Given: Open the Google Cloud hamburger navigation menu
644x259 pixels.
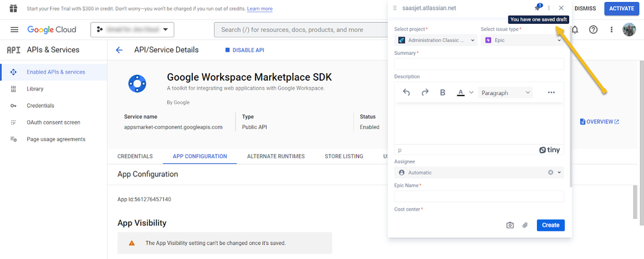Looking at the screenshot, I should 14,30.
